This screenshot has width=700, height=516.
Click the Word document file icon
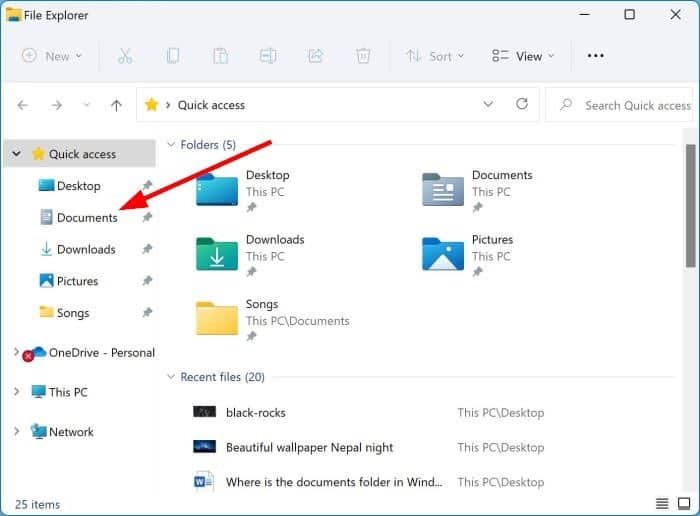204,481
